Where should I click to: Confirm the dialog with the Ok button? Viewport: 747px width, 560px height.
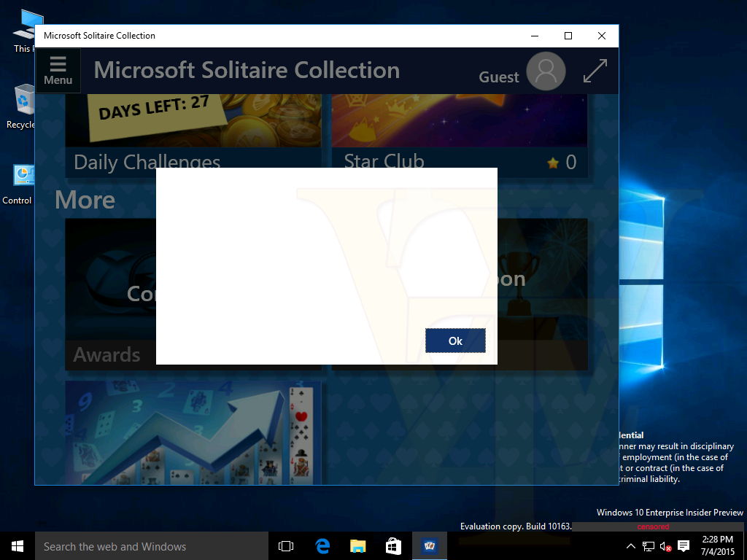455,341
